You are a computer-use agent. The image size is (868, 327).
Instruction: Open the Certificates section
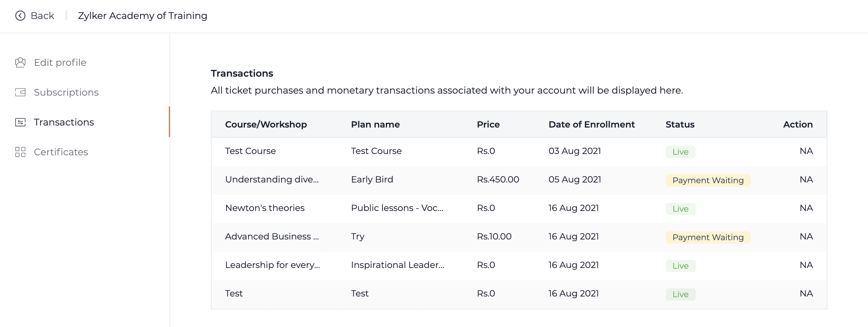pos(61,152)
